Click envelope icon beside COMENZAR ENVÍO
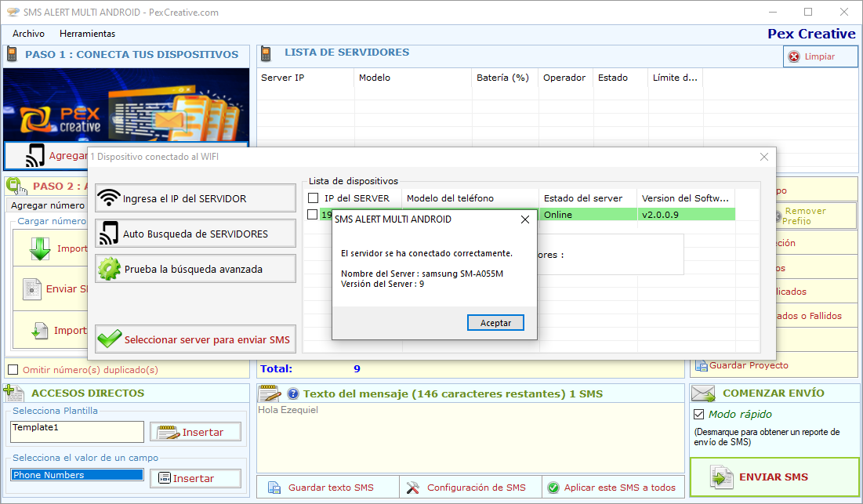The width and height of the screenshot is (863, 504). point(703,393)
